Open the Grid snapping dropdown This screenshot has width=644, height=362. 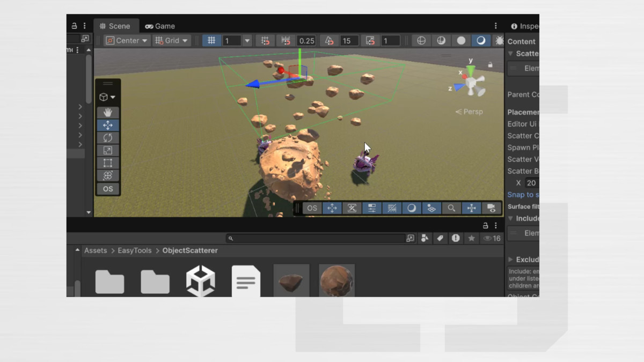[172, 41]
